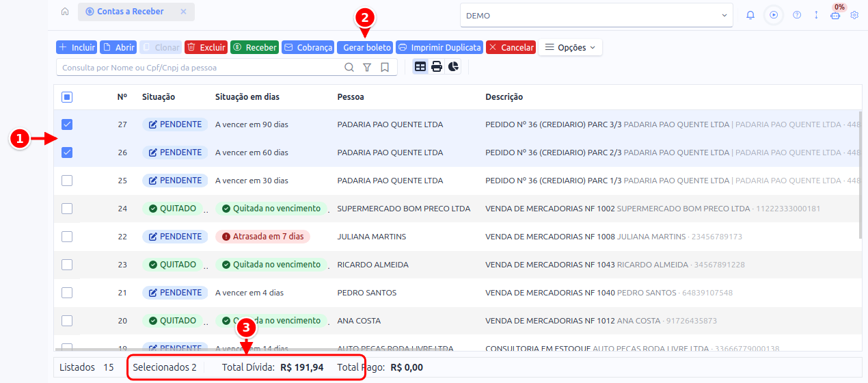The width and height of the screenshot is (868, 383).
Task: Click Total Pago R$ 0,00 value
Action: pyautogui.click(x=407, y=367)
